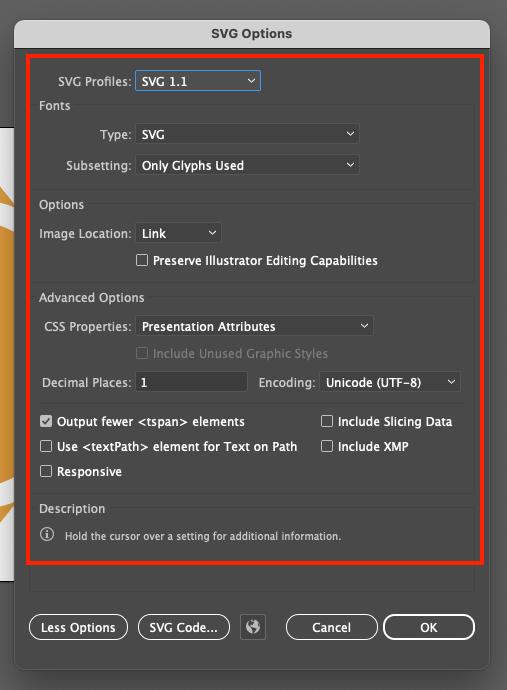Cancel the SVG Options dialog
The width and height of the screenshot is (507, 690).
coord(332,627)
